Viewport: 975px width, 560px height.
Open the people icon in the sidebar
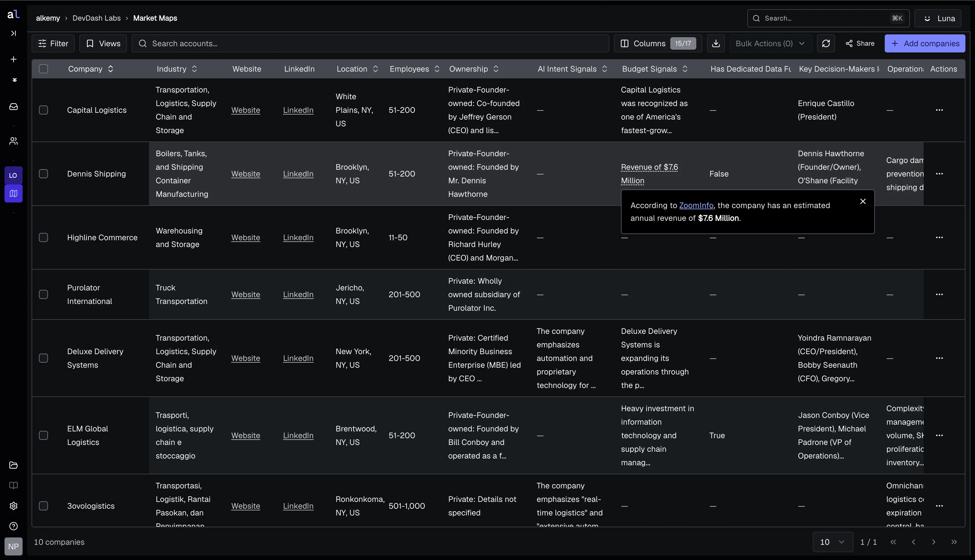coord(14,141)
